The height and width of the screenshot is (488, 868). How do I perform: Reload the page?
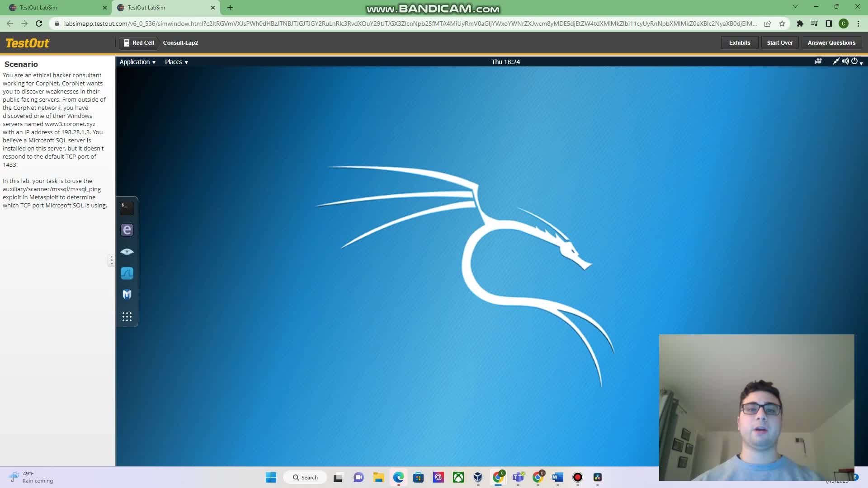point(39,23)
